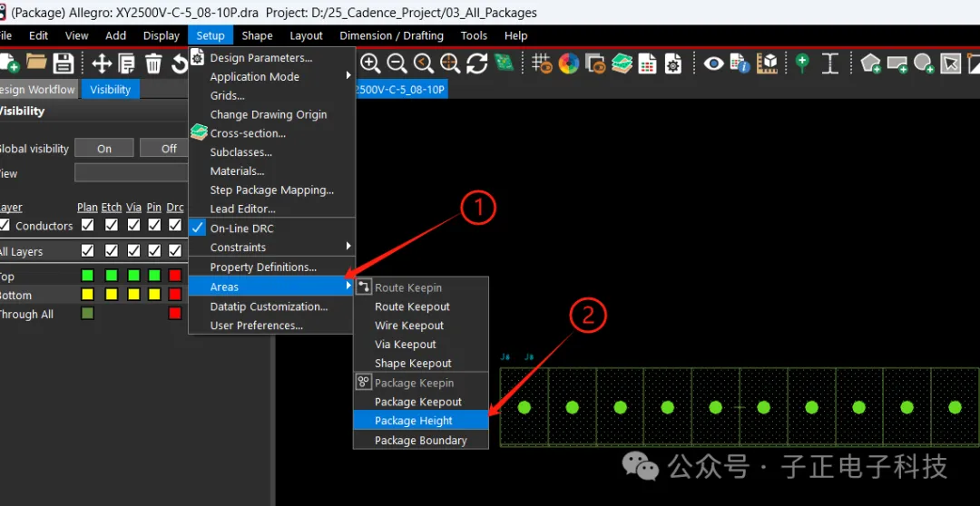Expand the Application Mode submenu

pos(272,77)
